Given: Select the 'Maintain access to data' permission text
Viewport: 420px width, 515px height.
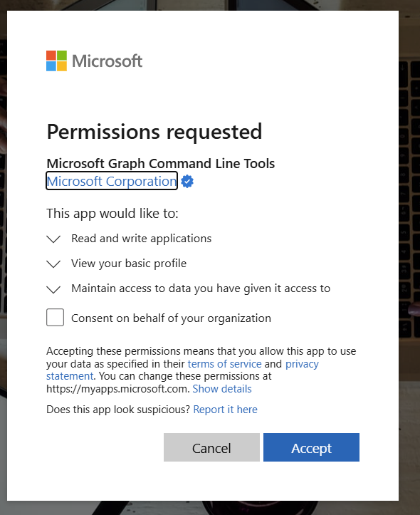Looking at the screenshot, I should point(201,288).
